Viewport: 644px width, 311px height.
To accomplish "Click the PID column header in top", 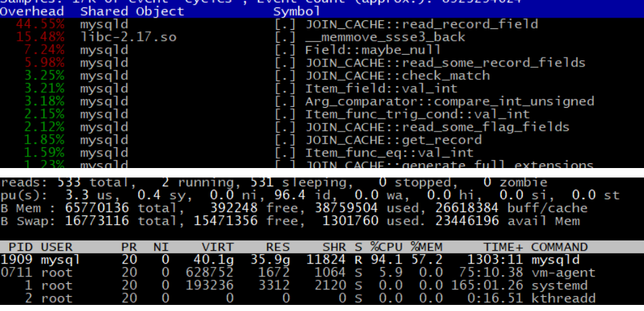I will pos(20,247).
